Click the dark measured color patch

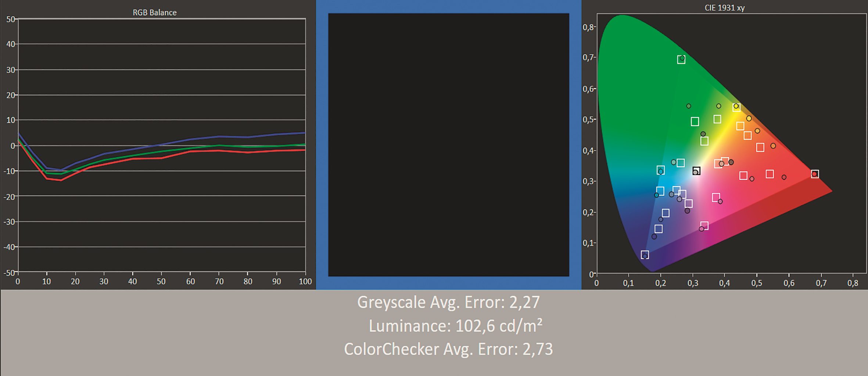pyautogui.click(x=448, y=145)
